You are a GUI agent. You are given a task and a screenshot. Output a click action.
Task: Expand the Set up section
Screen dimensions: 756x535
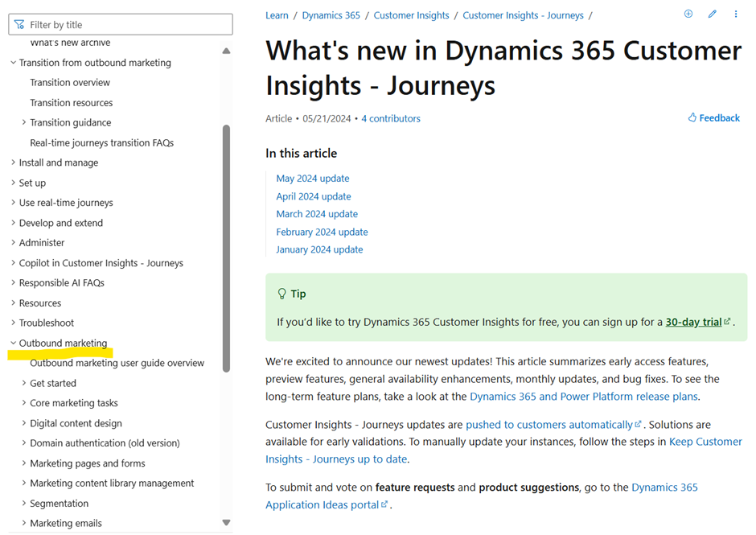(x=13, y=183)
